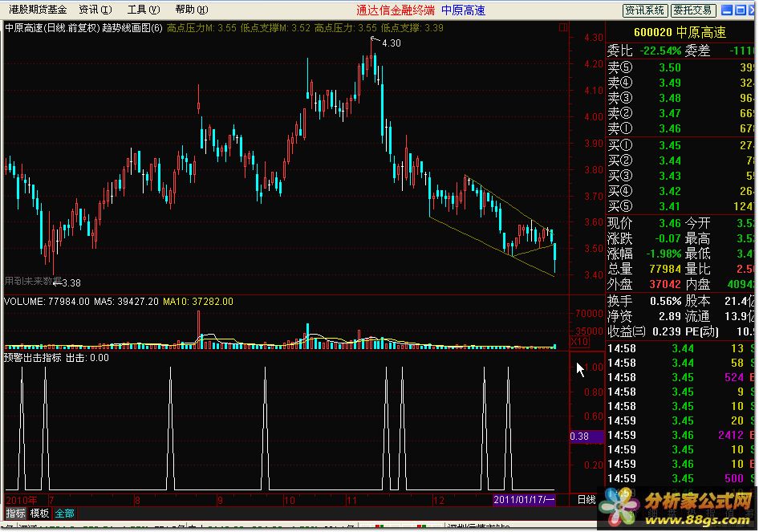
Task: Click the 委托交易 button
Action: point(692,10)
